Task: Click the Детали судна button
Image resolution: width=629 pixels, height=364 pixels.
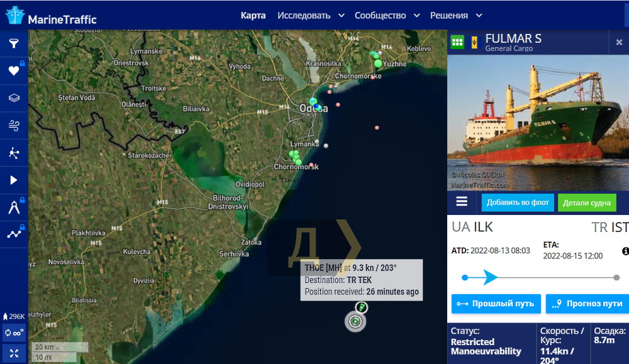Action: click(586, 202)
